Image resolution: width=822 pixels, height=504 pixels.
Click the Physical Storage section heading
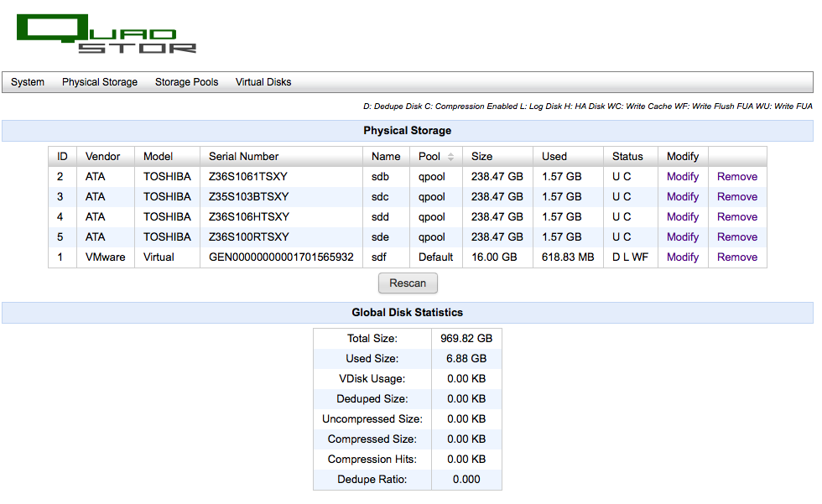(408, 131)
